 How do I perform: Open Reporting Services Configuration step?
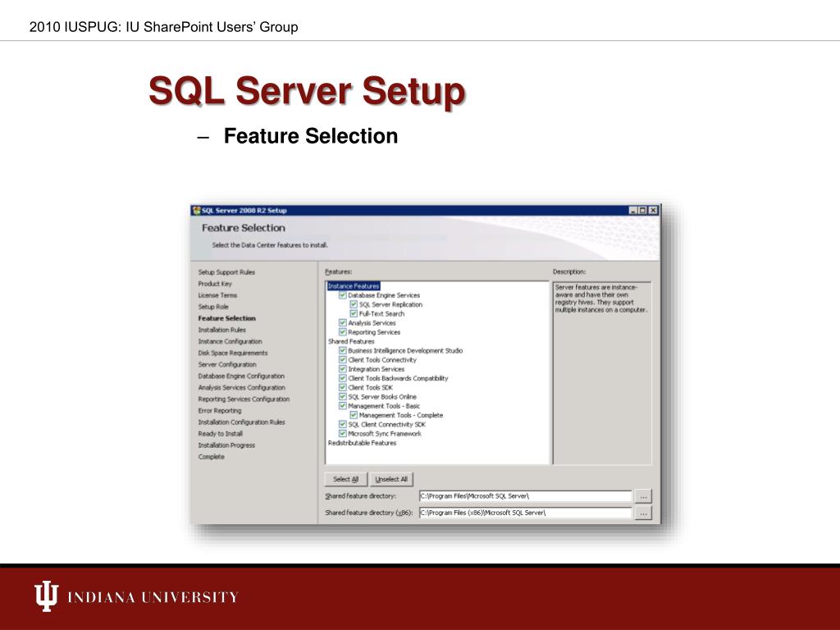[x=244, y=399]
